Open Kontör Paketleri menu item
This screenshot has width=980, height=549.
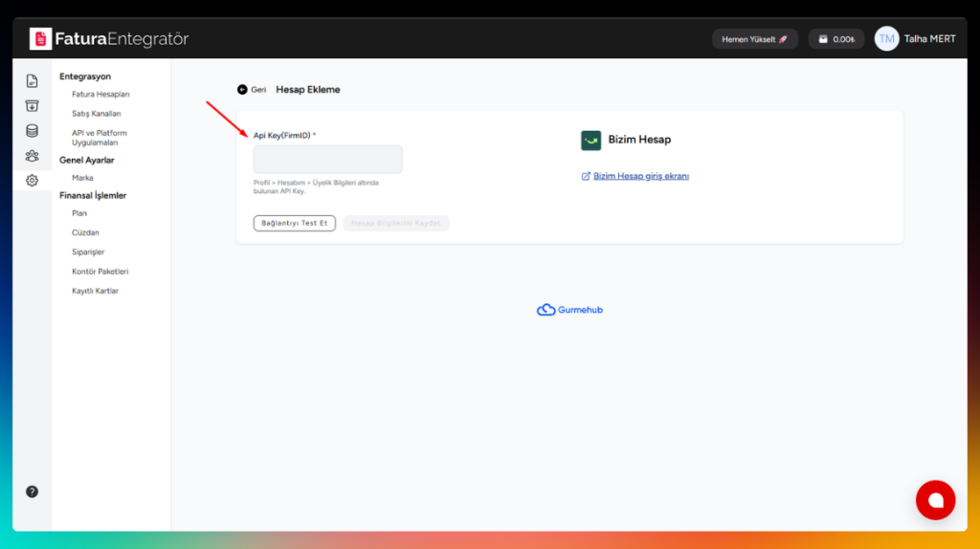(100, 272)
